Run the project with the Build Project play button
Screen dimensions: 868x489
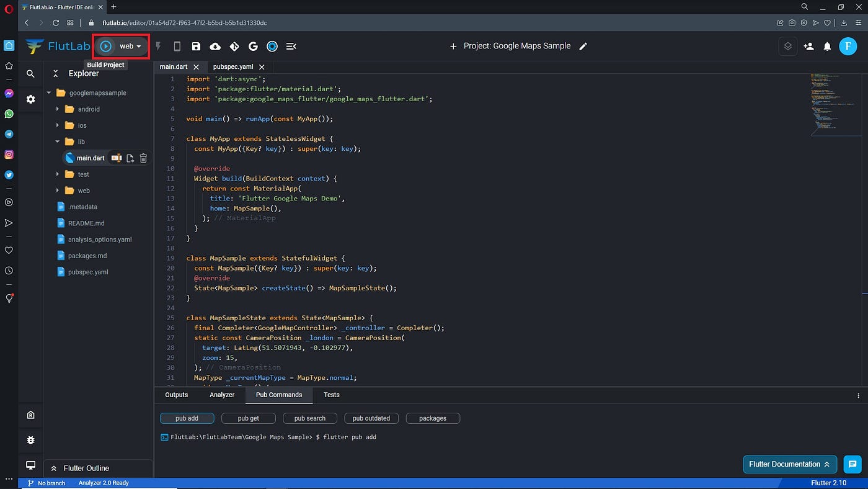pyautogui.click(x=106, y=46)
